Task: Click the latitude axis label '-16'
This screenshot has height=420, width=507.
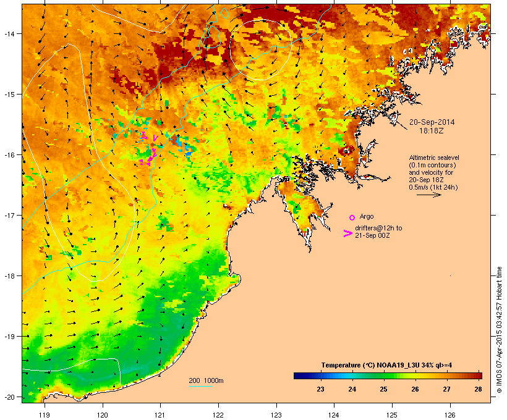Action: (x=9, y=155)
